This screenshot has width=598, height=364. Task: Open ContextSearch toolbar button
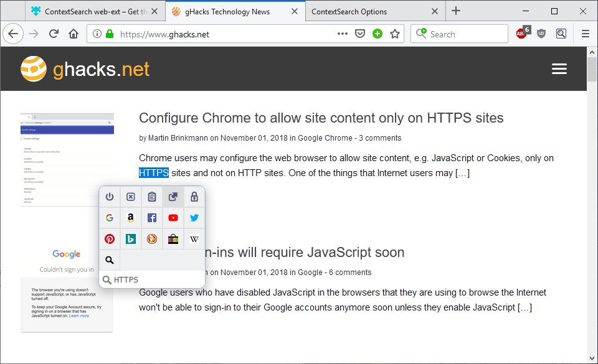[561, 34]
